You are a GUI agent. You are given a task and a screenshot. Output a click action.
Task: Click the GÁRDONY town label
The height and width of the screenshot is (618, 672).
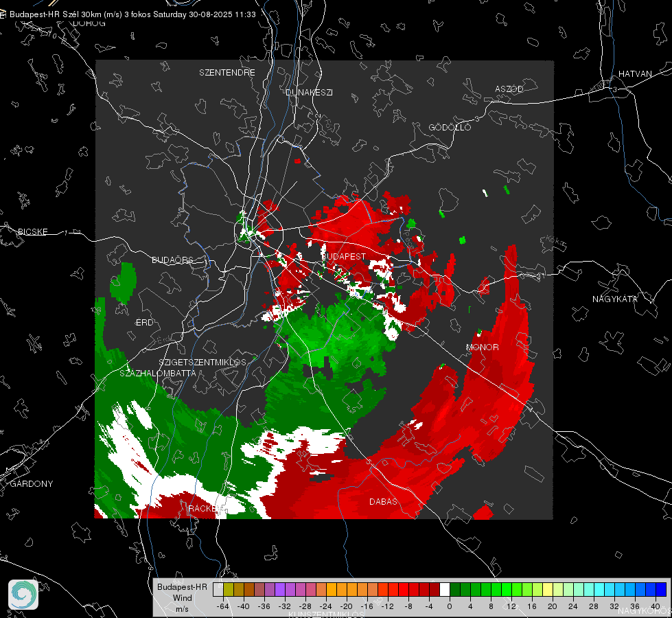(x=32, y=484)
